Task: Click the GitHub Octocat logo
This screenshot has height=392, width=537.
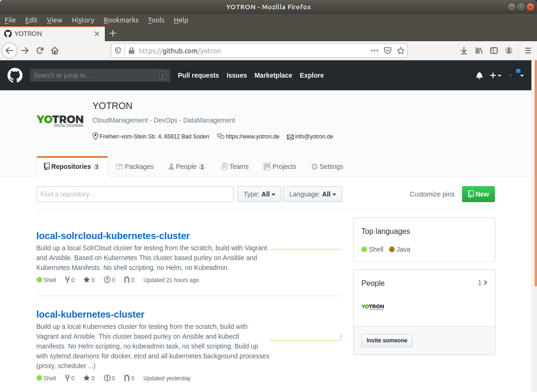Action: pyautogui.click(x=15, y=75)
